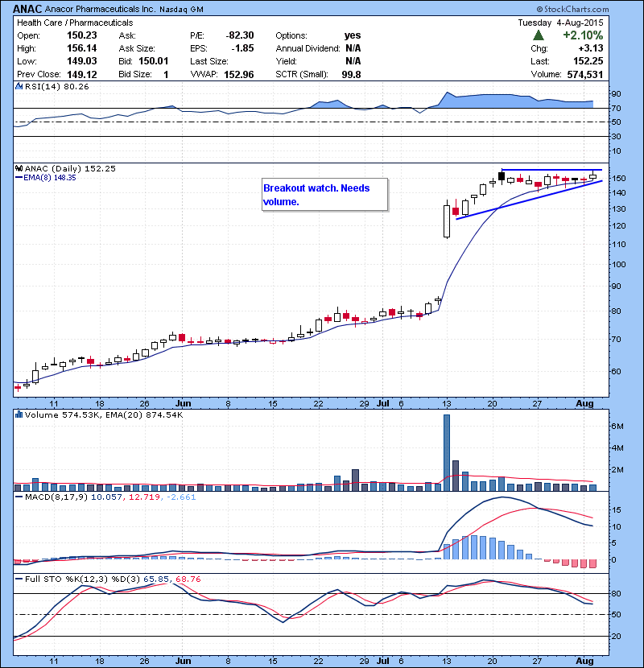Click the Chg value +3.13

click(591, 48)
